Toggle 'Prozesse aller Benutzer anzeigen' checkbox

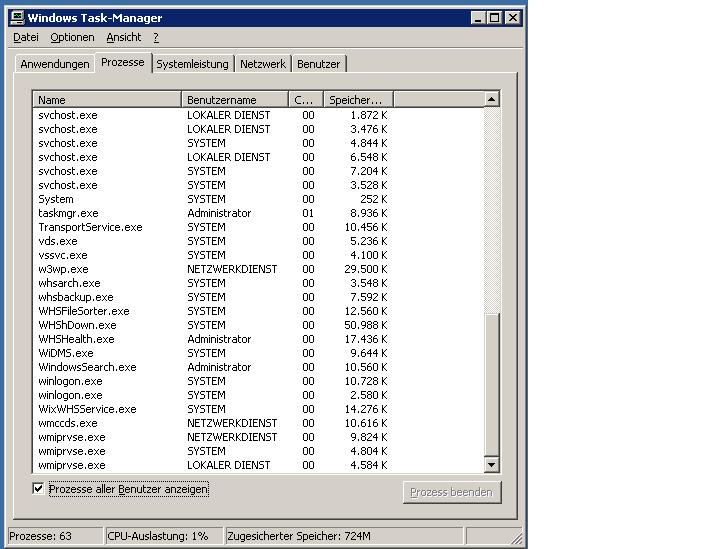click(39, 489)
